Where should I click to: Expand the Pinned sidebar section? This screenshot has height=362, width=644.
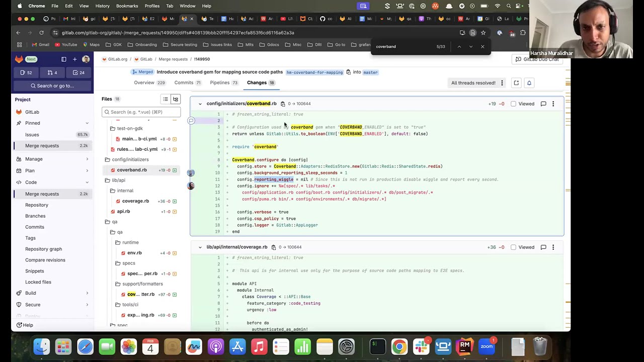click(x=52, y=123)
